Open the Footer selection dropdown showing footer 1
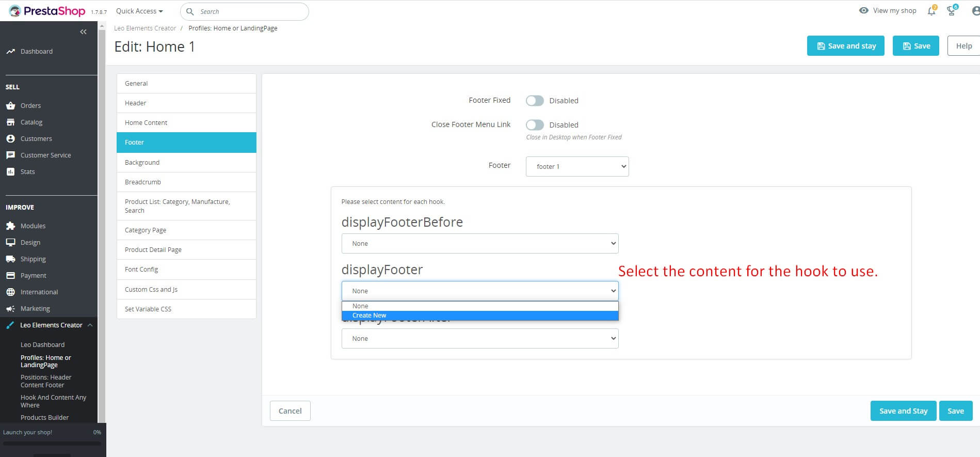This screenshot has height=457, width=980. 577,166
